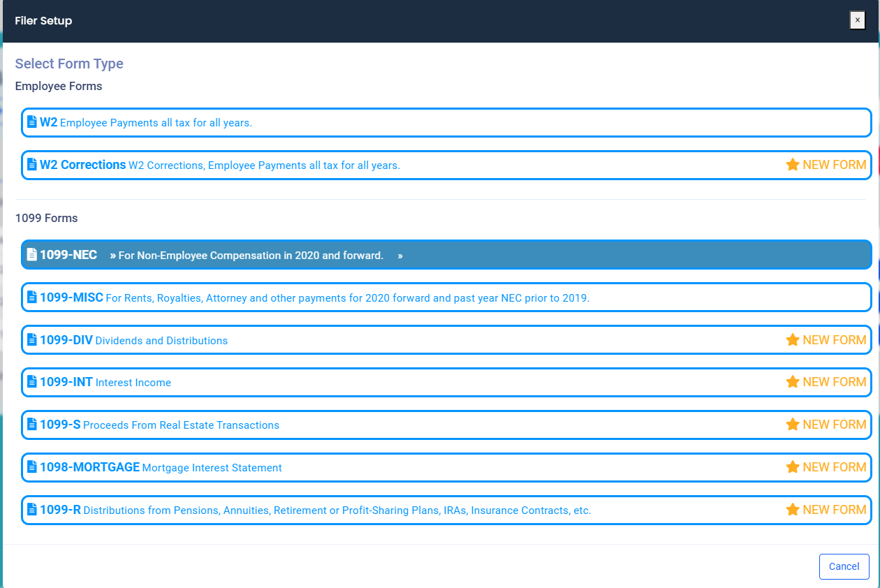Click 'Proceeds From Real Estate Transactions' description
The width and height of the screenshot is (880, 588).
[181, 425]
